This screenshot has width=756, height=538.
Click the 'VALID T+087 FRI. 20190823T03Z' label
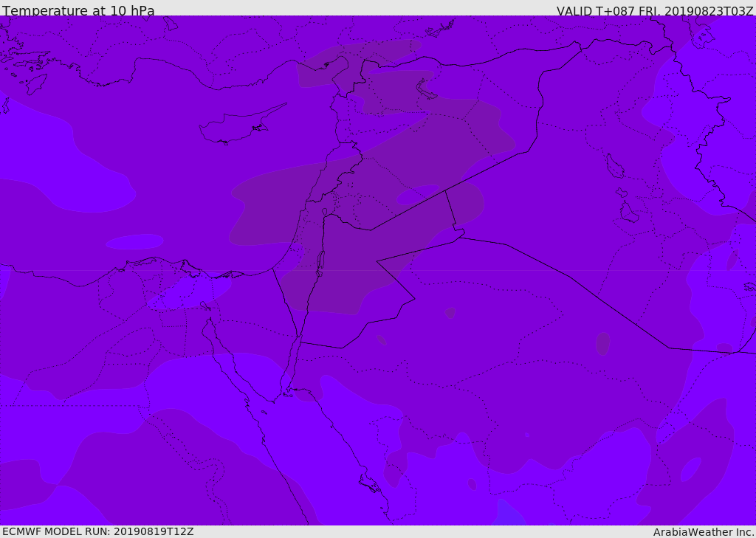tap(655, 10)
